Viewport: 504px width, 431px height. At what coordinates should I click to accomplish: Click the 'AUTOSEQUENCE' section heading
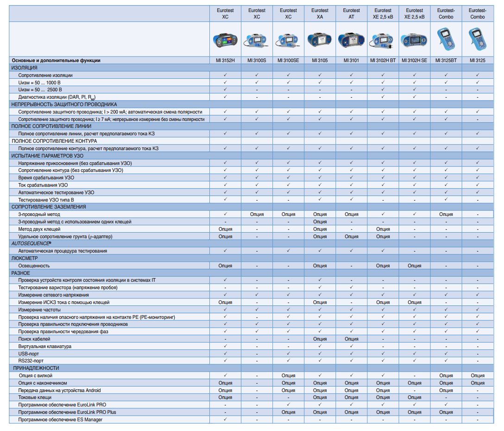[x=31, y=244]
